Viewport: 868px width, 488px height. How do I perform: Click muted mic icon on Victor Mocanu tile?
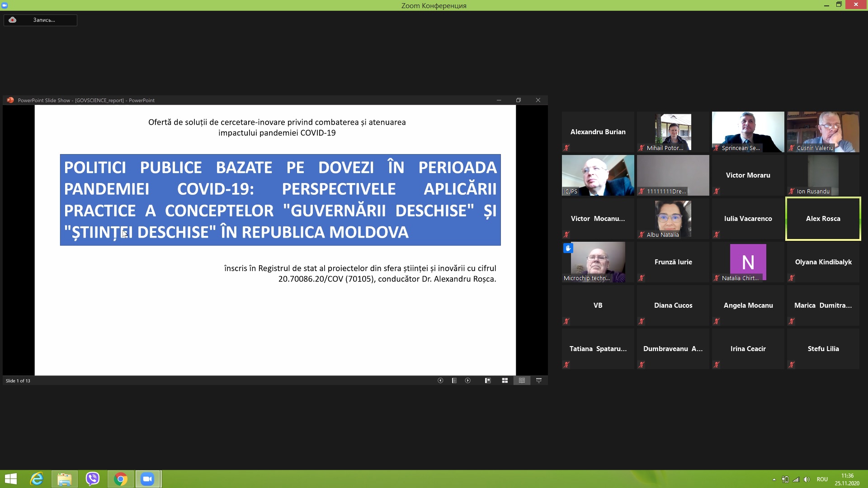coord(566,235)
